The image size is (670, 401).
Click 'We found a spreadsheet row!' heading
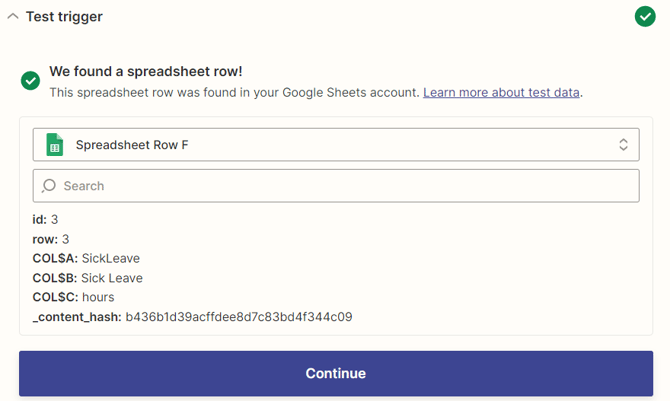click(x=145, y=72)
